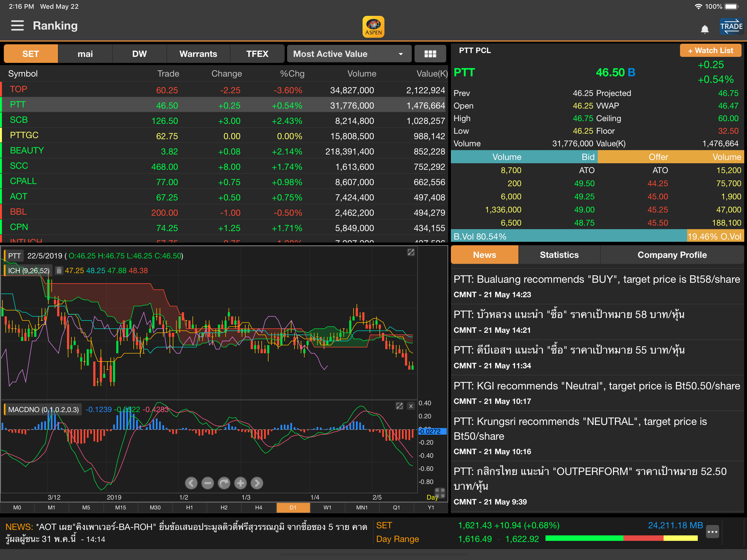The image size is (747, 560).
Task: Add PTT to Watch List
Action: [x=711, y=51]
